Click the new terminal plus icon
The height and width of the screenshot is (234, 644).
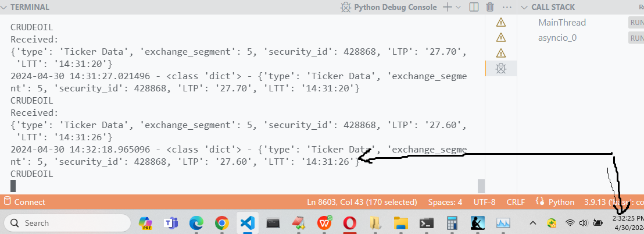click(x=447, y=7)
